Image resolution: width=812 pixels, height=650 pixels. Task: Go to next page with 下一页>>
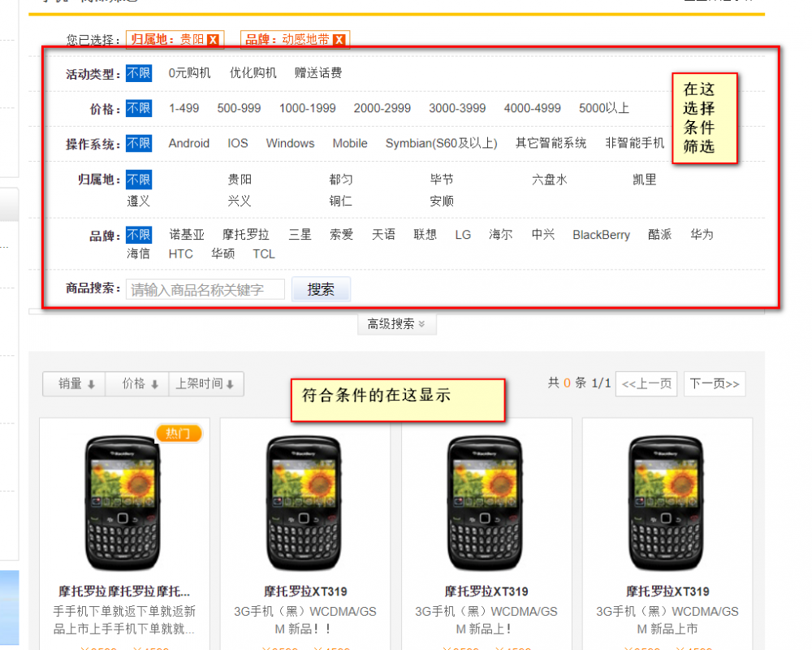715,384
